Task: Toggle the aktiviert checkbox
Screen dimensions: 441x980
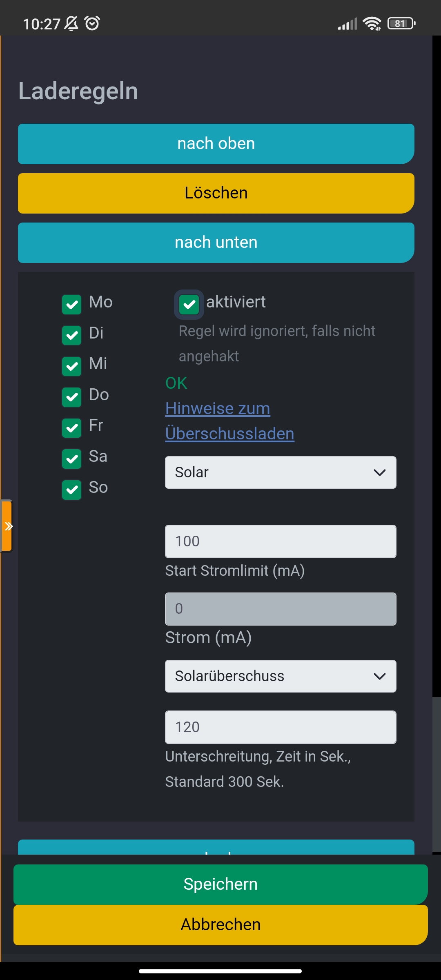Action: click(x=189, y=305)
